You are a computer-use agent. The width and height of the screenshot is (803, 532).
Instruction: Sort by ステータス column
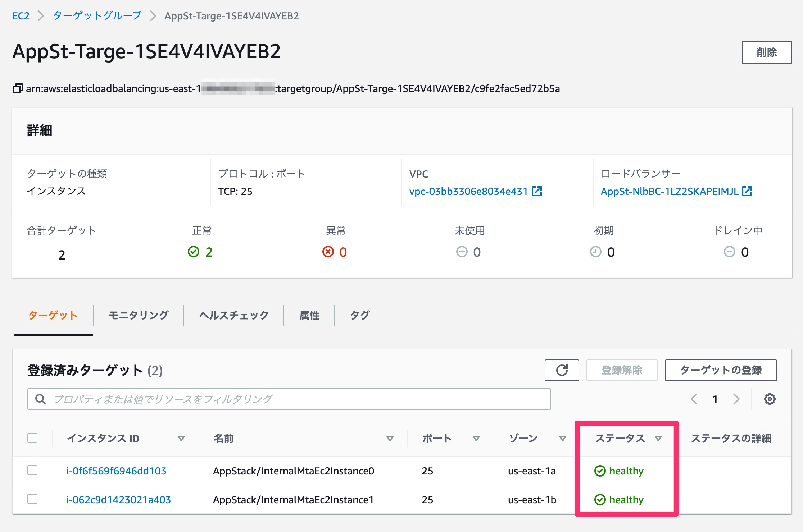click(x=658, y=438)
